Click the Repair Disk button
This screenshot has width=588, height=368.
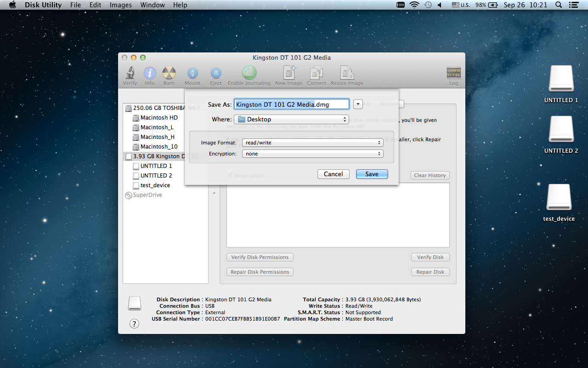[x=430, y=272]
